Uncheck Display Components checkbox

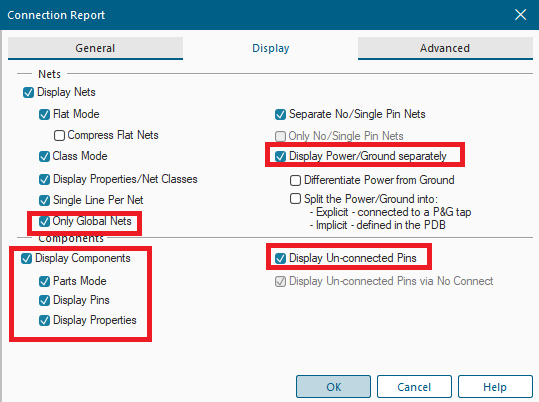(x=26, y=258)
